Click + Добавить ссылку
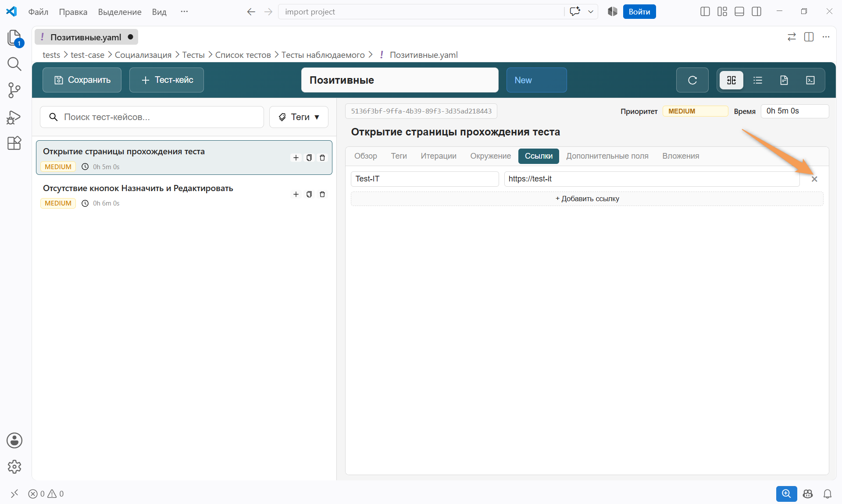842x504 pixels. [x=587, y=199]
